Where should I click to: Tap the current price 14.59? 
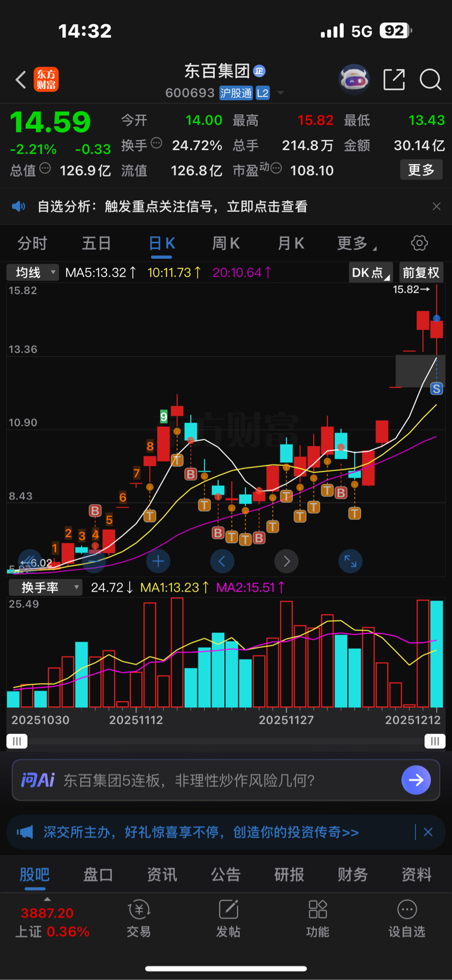(51, 122)
